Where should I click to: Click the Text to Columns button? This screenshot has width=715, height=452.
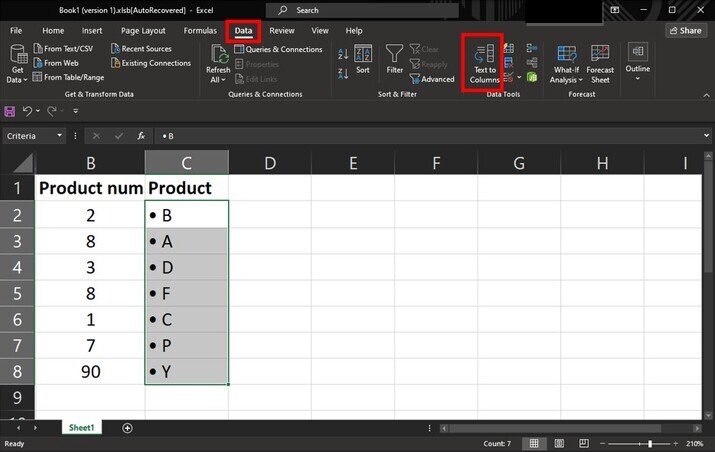(484, 63)
